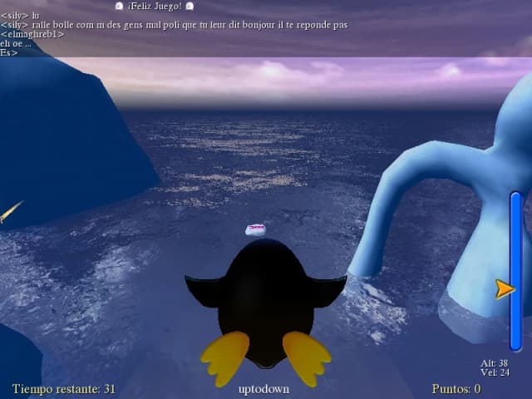Click the penguin's left yellow foot
The width and height of the screenshot is (532, 399).
click(x=226, y=358)
